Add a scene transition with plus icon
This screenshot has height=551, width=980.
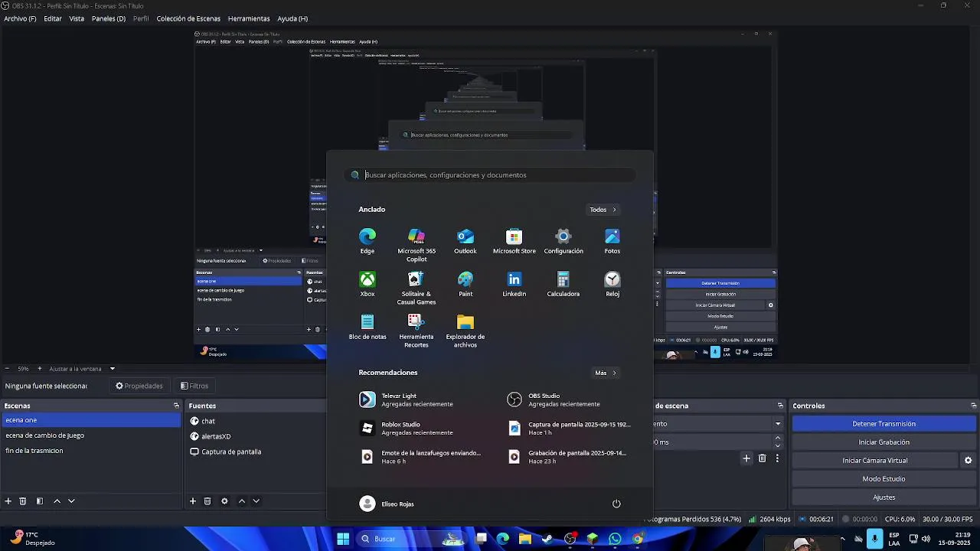coord(746,458)
